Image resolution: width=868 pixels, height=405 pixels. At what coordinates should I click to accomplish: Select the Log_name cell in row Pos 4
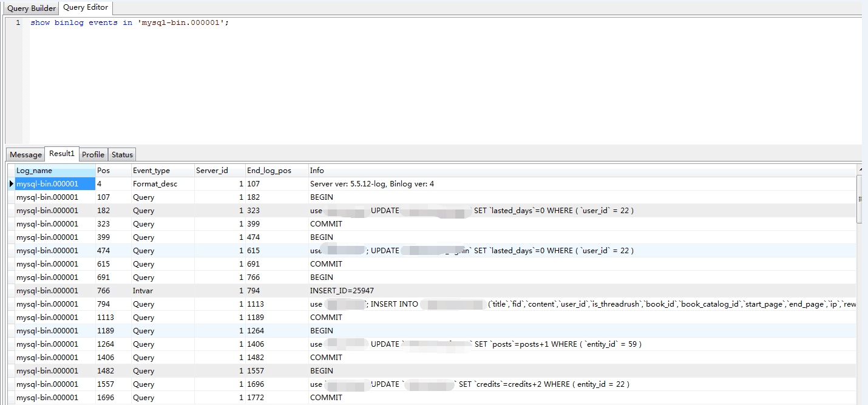(55, 184)
